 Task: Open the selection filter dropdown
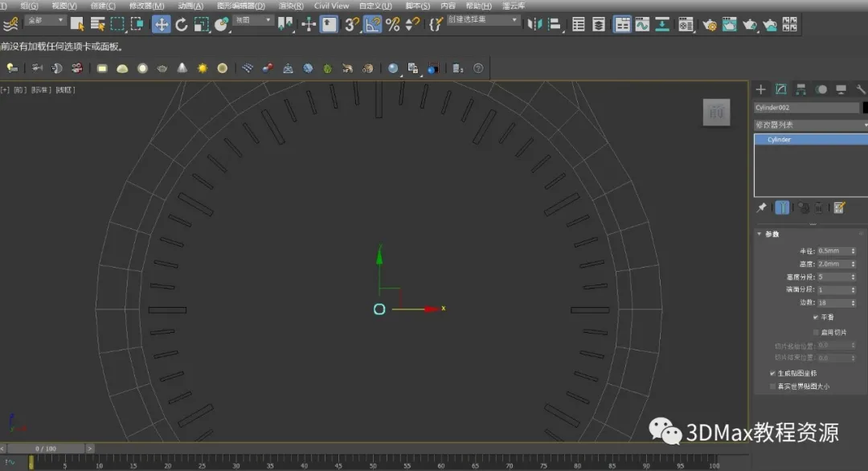45,20
